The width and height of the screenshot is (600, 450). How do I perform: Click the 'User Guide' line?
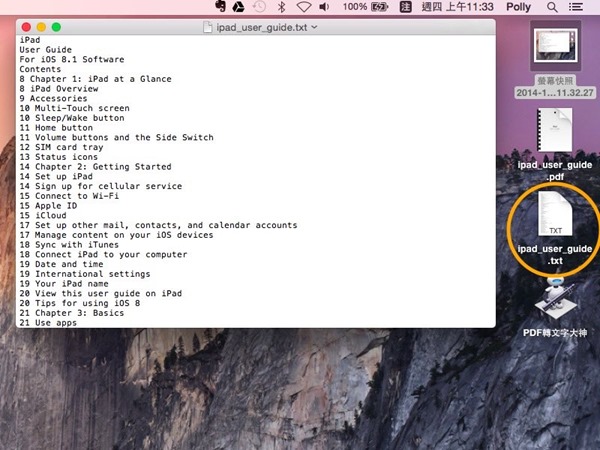[x=46, y=50]
